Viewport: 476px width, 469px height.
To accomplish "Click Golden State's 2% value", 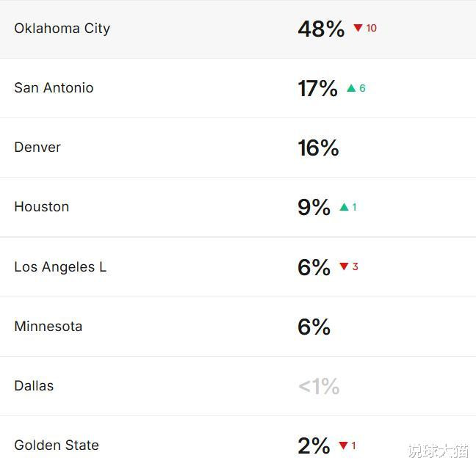I will [314, 446].
